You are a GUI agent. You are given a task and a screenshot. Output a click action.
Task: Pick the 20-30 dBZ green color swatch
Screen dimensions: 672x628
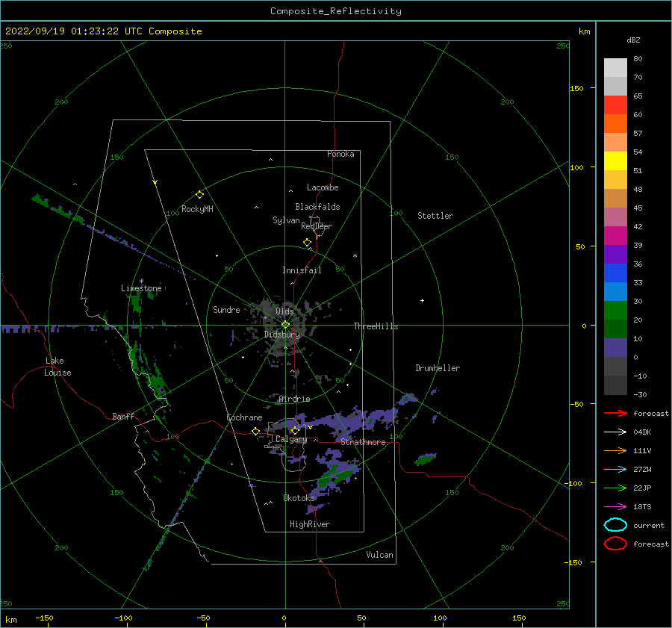point(615,311)
